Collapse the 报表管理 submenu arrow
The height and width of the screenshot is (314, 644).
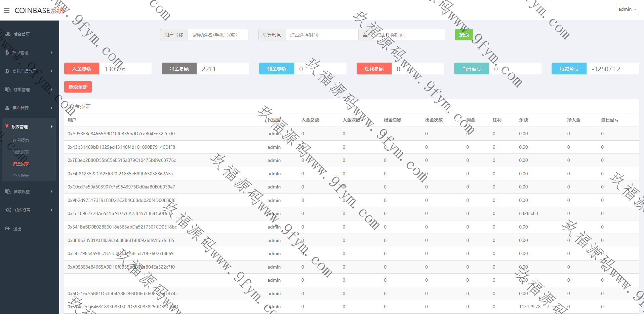point(52,127)
